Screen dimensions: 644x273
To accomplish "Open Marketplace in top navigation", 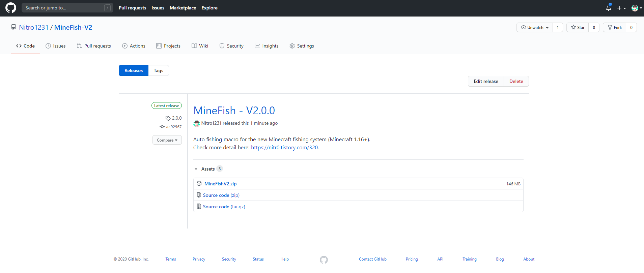I will click(x=183, y=8).
